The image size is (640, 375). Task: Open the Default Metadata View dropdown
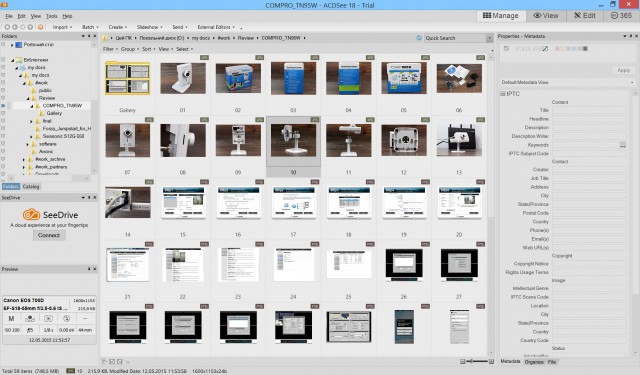[x=568, y=82]
